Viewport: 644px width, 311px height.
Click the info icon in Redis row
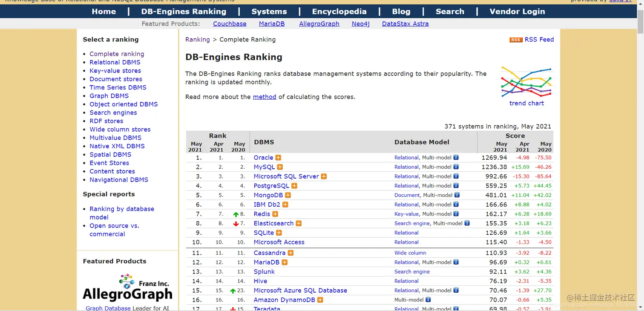click(x=456, y=214)
